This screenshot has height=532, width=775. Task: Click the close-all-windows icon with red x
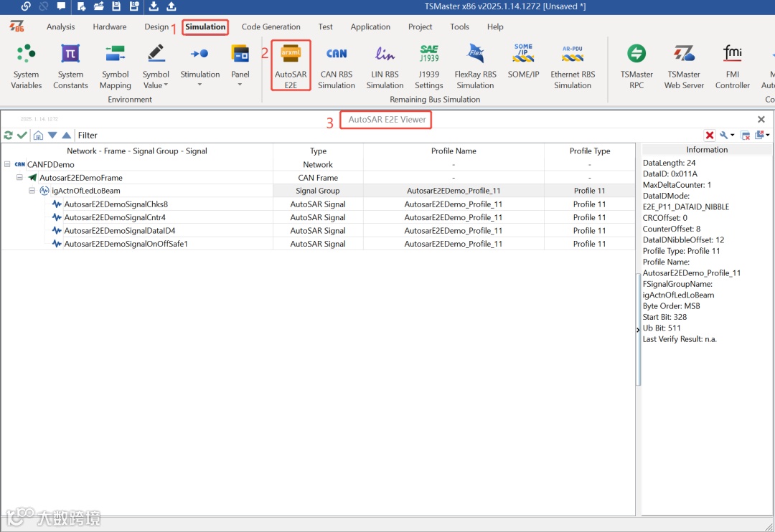pos(746,135)
